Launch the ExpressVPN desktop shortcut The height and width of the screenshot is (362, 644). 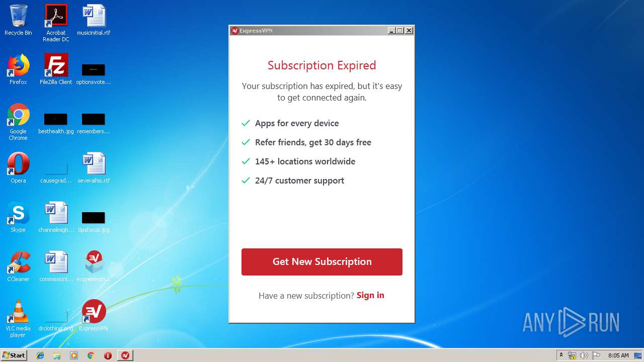coord(94,316)
